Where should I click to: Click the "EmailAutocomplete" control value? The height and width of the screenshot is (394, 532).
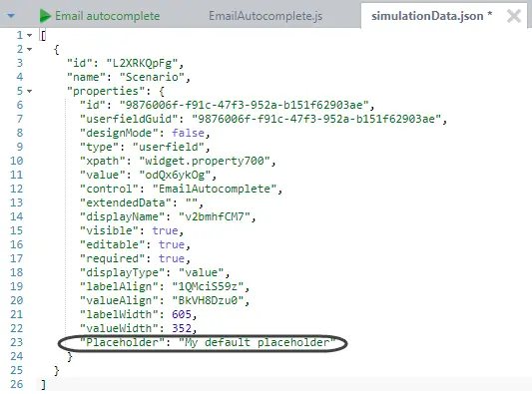tap(214, 189)
